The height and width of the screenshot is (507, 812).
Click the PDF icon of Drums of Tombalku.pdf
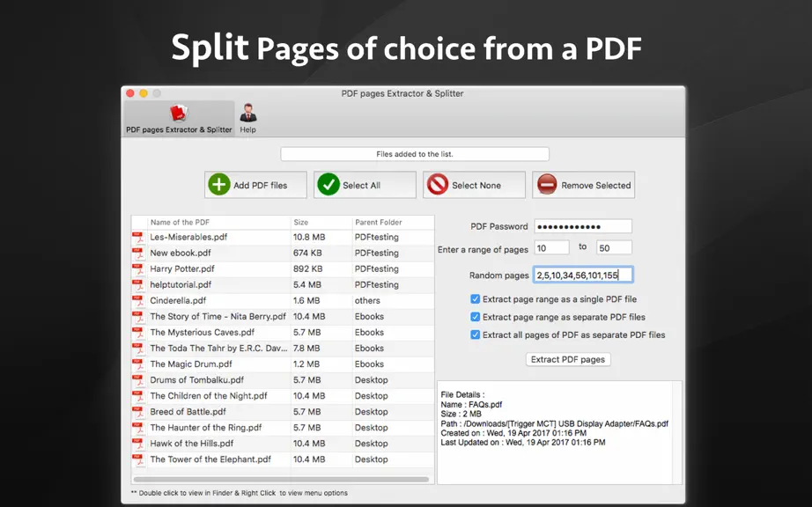[x=138, y=379]
